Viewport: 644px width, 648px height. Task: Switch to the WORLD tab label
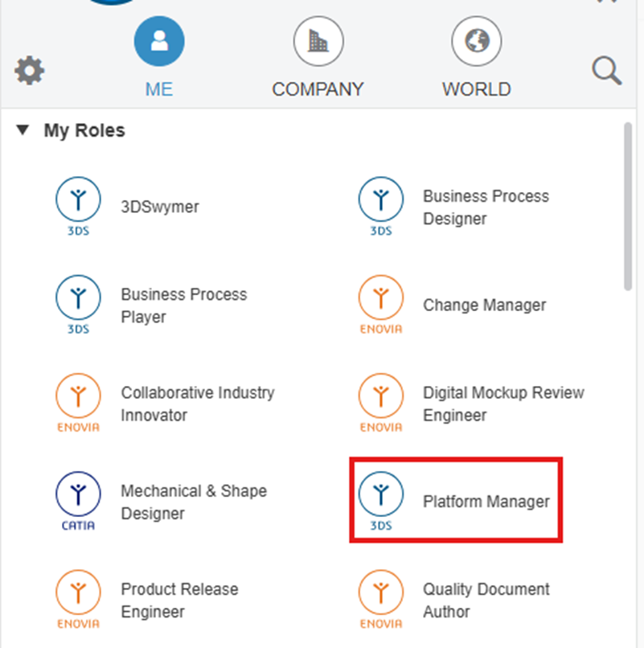click(x=477, y=89)
